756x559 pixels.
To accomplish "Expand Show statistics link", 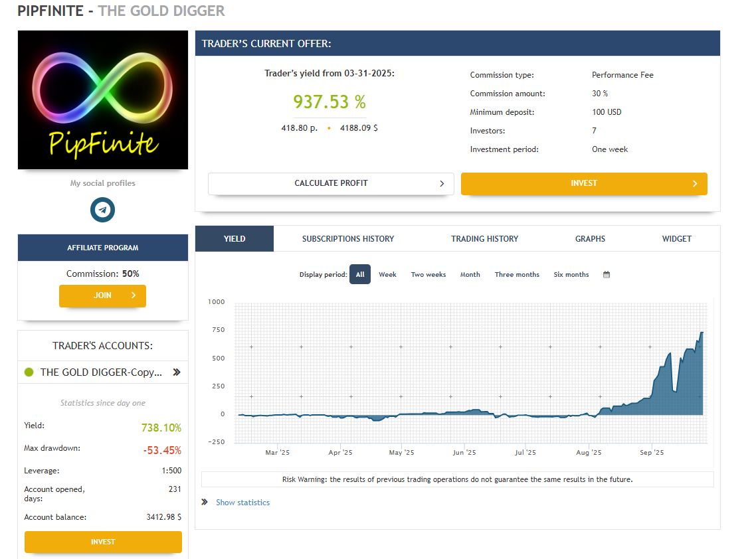I will (242, 502).
